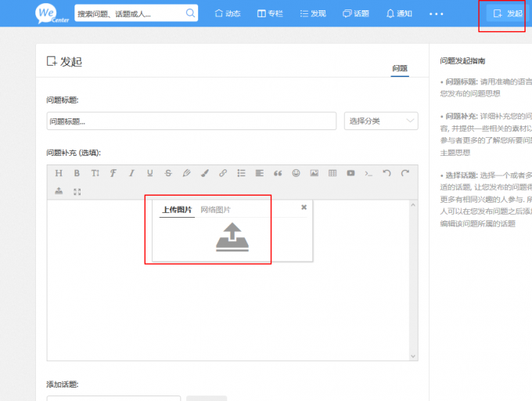Open the 动态 navigation item
Image resolution: width=532 pixels, height=401 pixels.
228,13
